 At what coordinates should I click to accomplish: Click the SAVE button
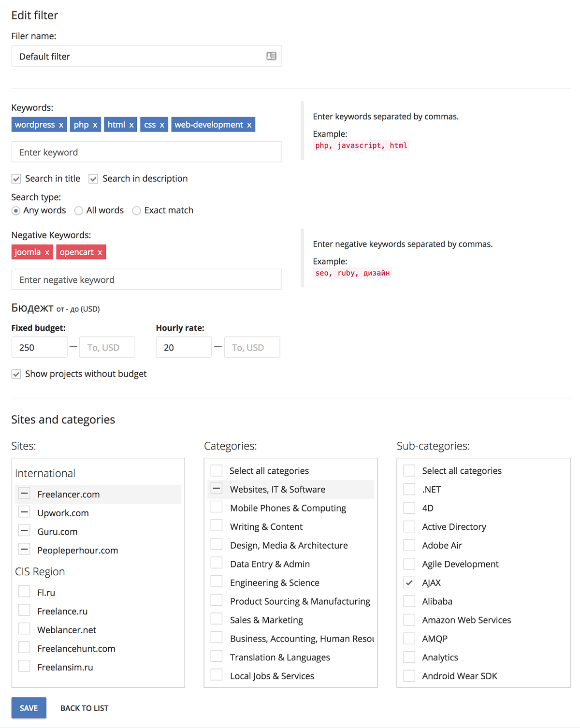29,708
